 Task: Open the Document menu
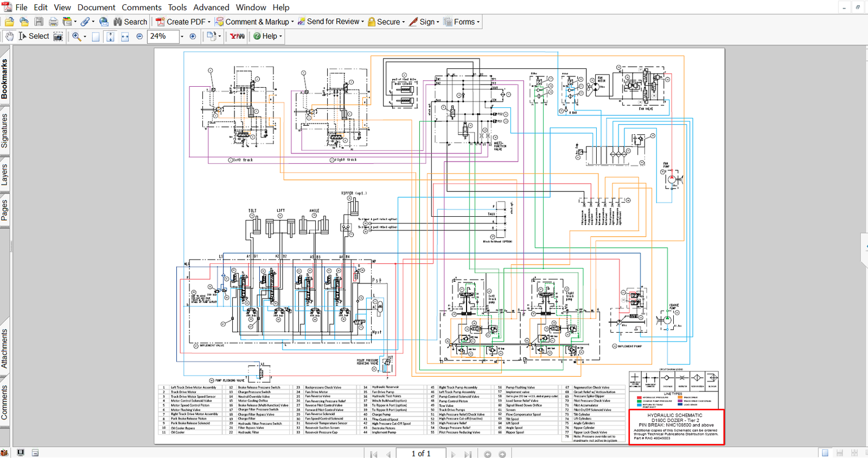[x=96, y=7]
